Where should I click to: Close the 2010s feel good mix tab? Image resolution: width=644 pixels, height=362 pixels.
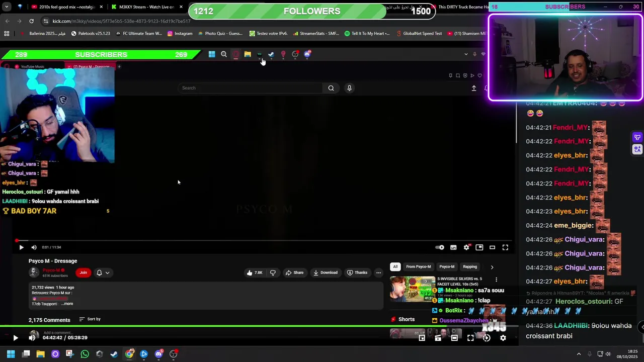coord(101,7)
